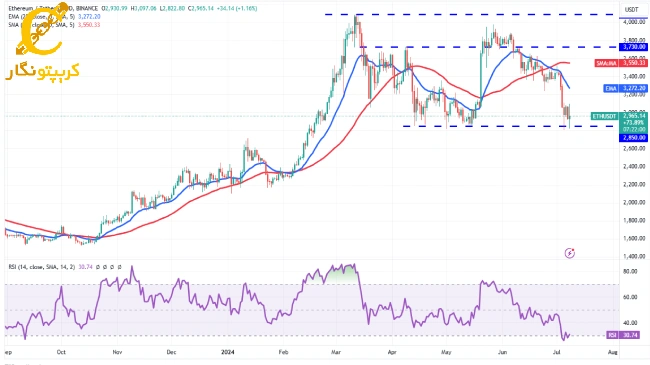650x365 pixels.
Task: Click the 1,800.00 price axis label
Action: 634,220
